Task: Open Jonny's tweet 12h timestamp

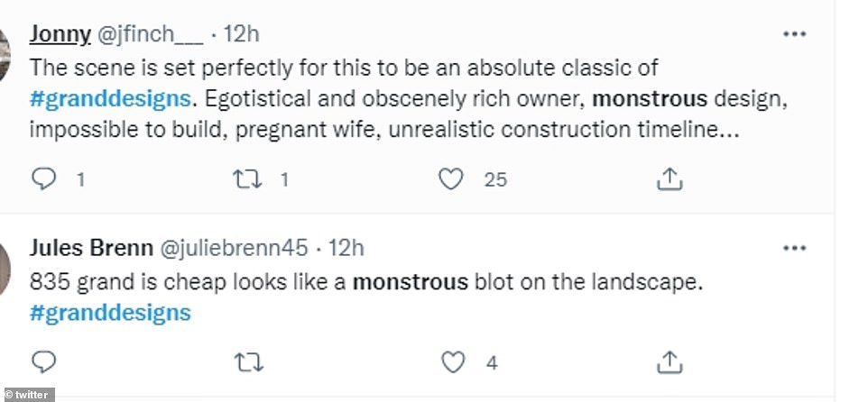Action: click(241, 33)
